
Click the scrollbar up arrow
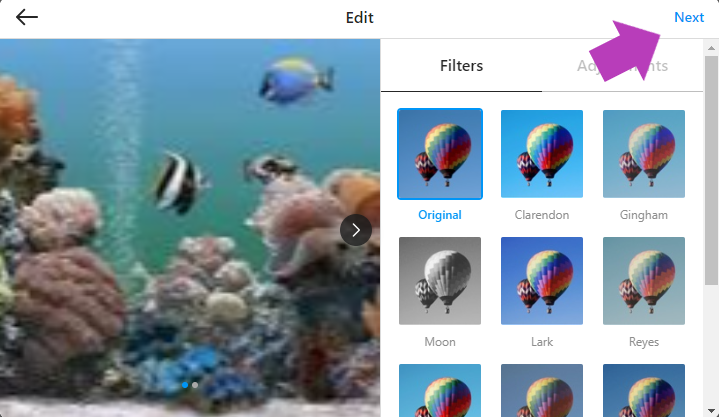(711, 48)
